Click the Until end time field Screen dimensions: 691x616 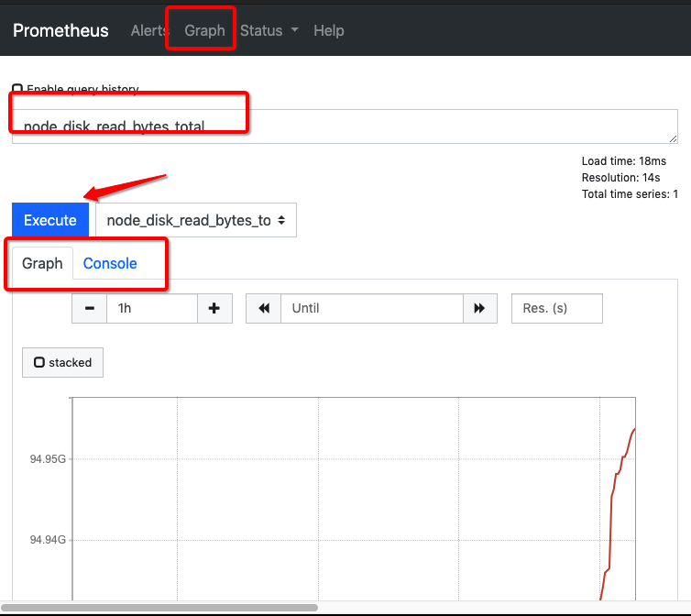[x=372, y=308]
